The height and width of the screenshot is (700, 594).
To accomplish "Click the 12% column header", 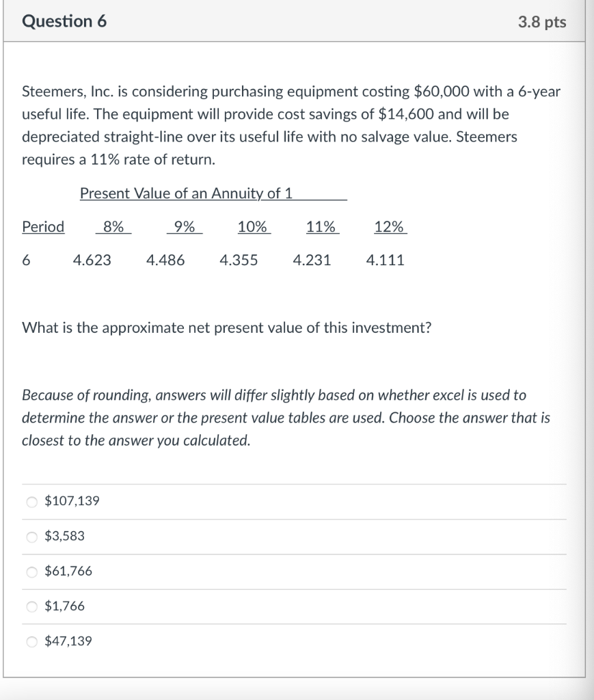I will [390, 227].
